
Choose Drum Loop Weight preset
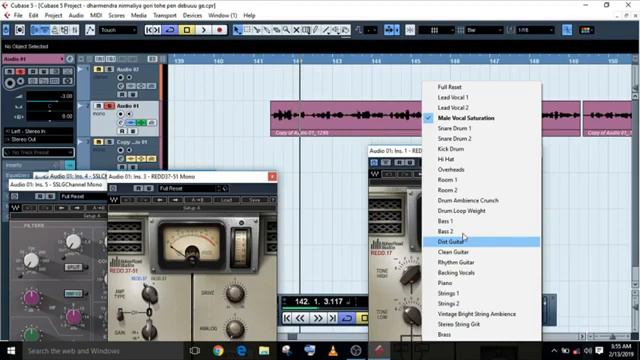coord(482,211)
